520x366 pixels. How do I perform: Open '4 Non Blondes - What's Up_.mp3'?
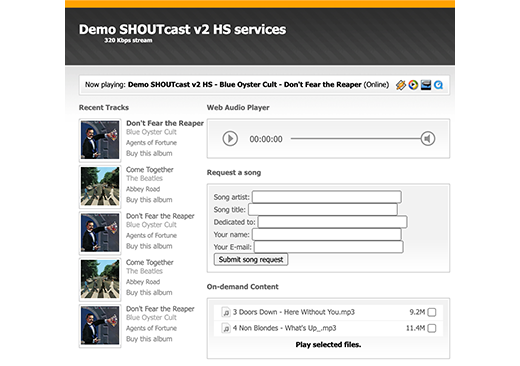click(284, 328)
